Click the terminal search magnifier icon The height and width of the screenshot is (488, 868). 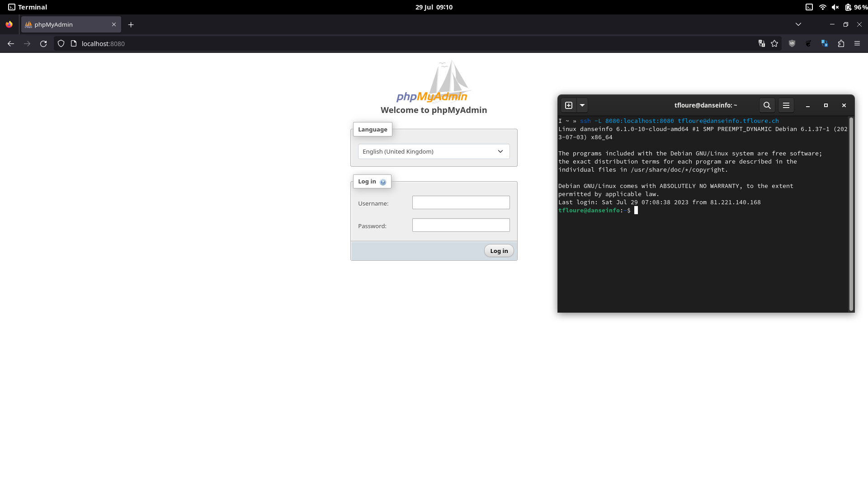click(767, 105)
